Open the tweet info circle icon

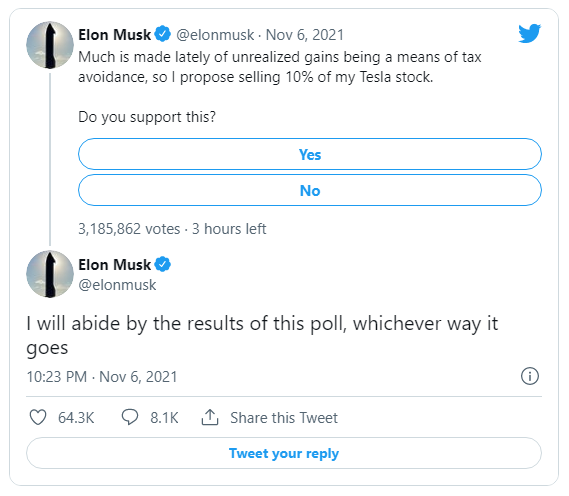(530, 376)
